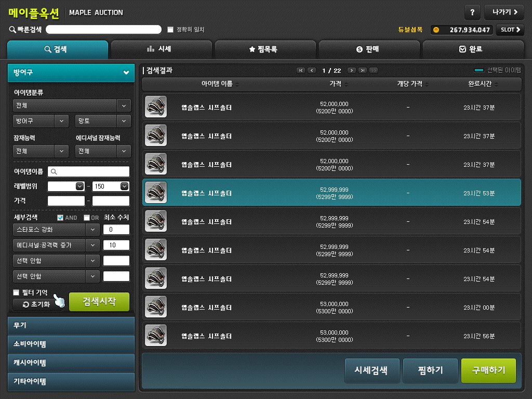Open the 망토 item type dropdown
This screenshot has height=399, width=532.
coord(103,121)
